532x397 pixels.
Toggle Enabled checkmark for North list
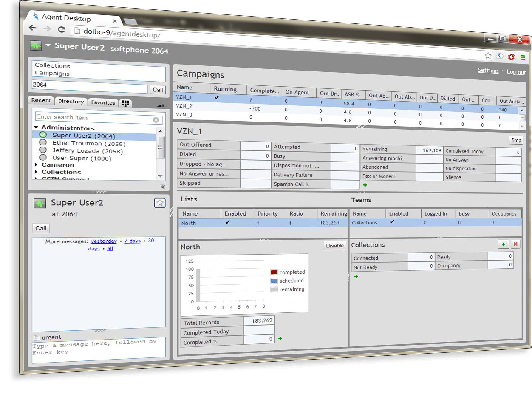(x=227, y=222)
